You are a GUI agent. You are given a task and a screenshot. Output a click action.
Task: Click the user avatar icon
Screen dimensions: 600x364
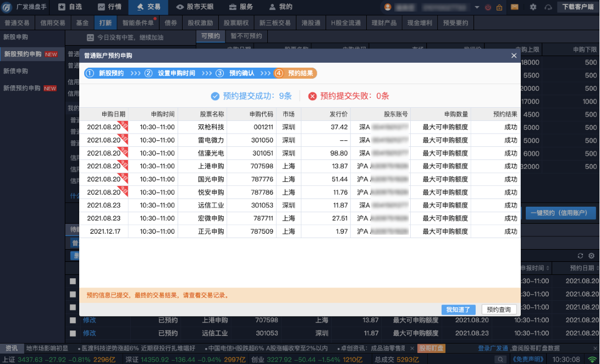click(388, 7)
